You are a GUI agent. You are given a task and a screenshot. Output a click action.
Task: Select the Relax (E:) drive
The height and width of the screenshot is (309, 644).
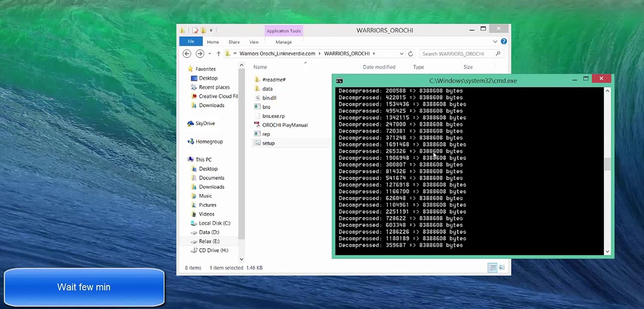pos(209,241)
